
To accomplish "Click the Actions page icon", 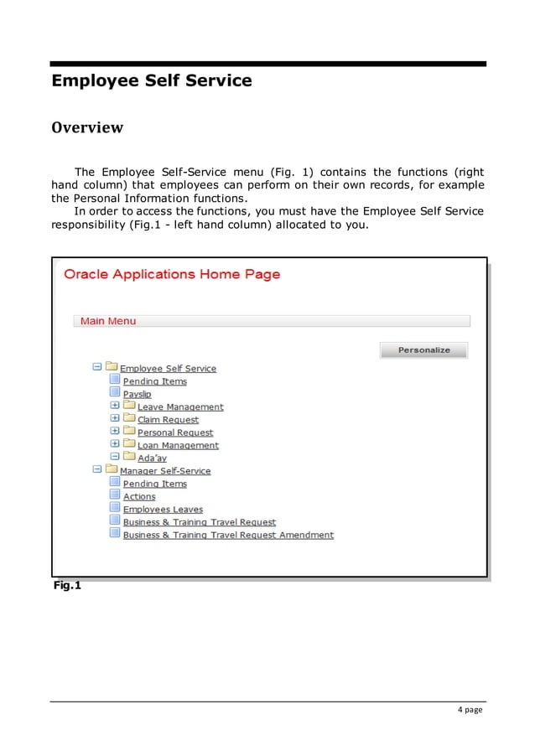I will tap(115, 495).
